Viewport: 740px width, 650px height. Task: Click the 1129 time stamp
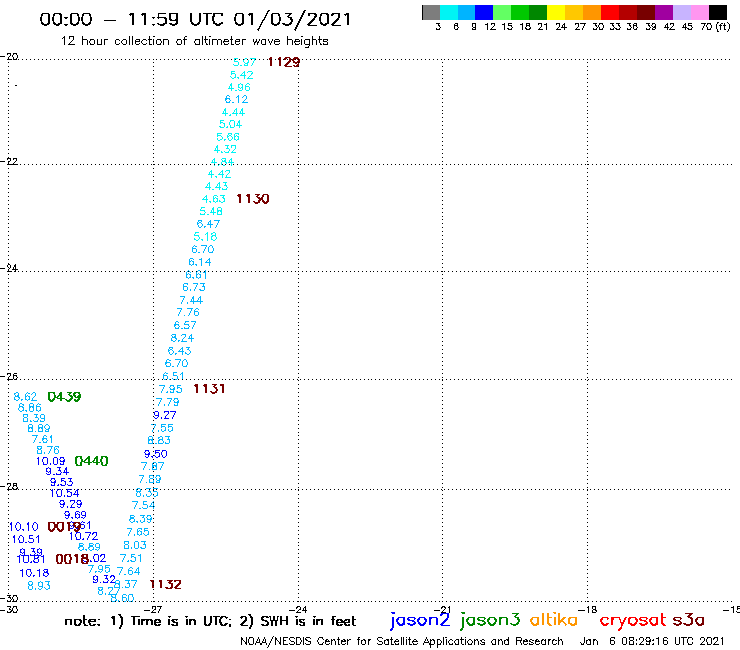coord(284,62)
